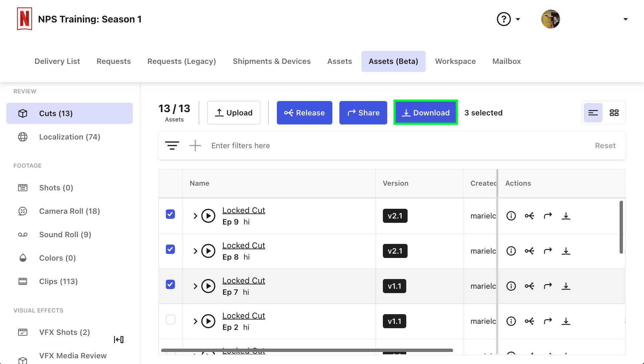
Task: Click the release icon on Ep 8 row
Action: (529, 251)
